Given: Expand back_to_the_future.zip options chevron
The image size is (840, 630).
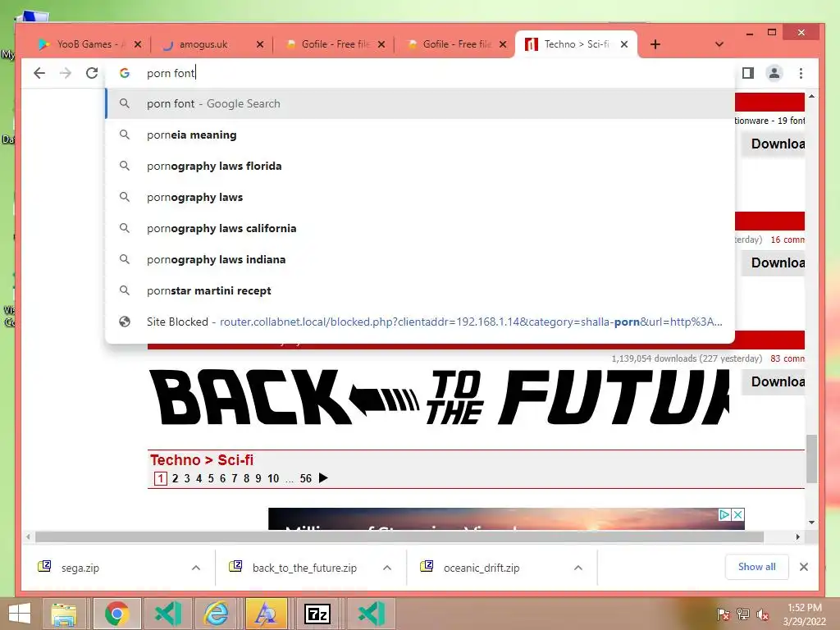Looking at the screenshot, I should 387,568.
